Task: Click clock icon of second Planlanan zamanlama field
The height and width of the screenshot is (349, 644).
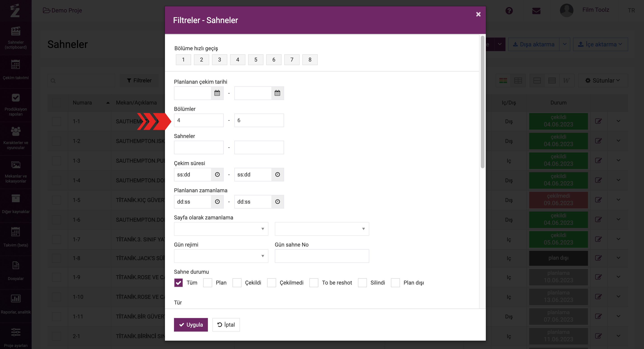Action: tap(277, 202)
